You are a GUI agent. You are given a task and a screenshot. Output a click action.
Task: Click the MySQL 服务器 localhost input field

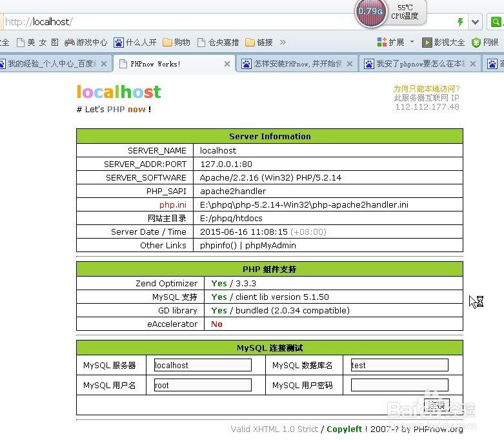[203, 365]
